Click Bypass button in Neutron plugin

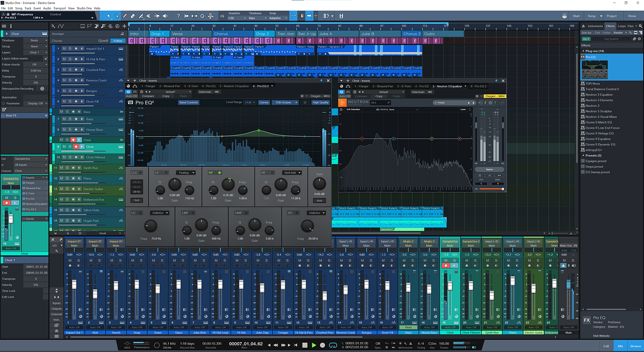click(489, 168)
